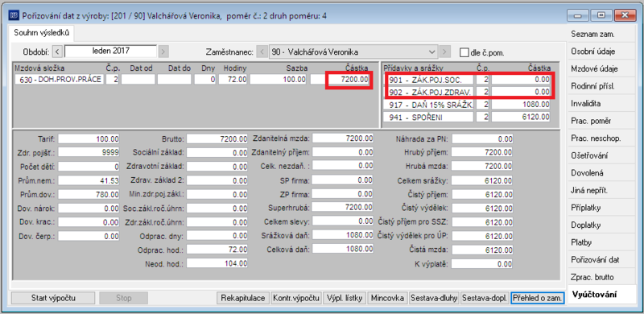The width and height of the screenshot is (644, 314).
Task: Toggle the 'dle č.pom.' checkbox
Action: click(x=464, y=52)
